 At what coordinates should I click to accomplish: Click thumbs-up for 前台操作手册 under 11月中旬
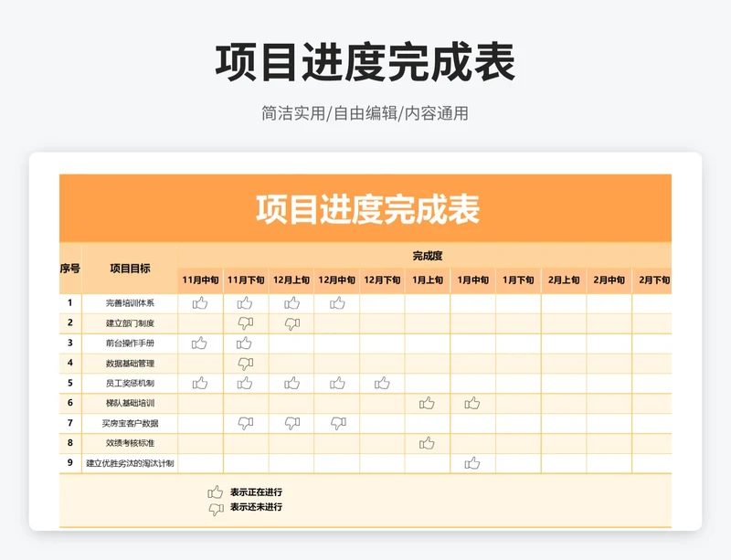199,343
